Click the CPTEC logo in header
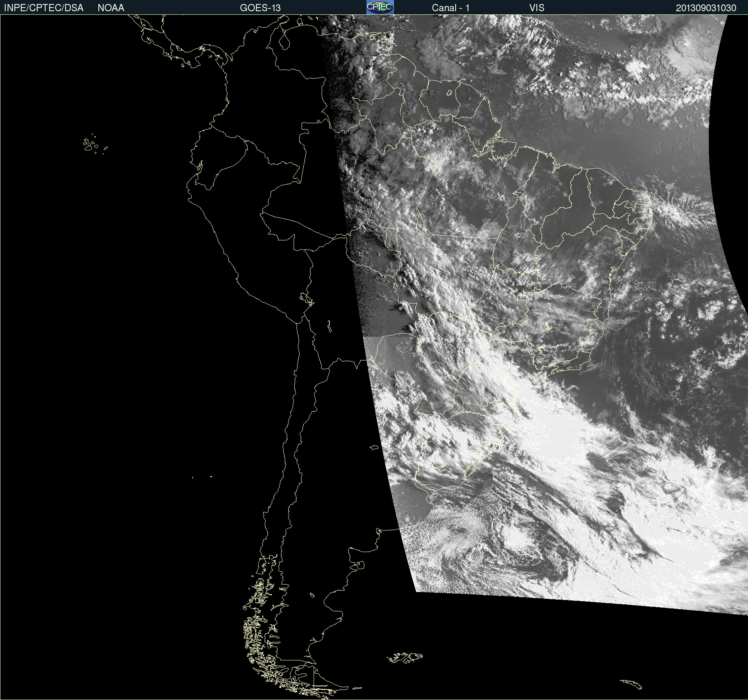 coord(380,7)
